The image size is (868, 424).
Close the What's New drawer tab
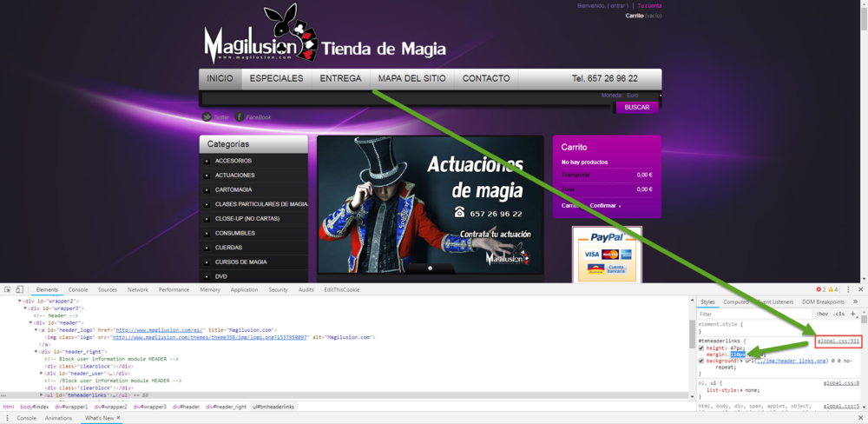click(118, 417)
